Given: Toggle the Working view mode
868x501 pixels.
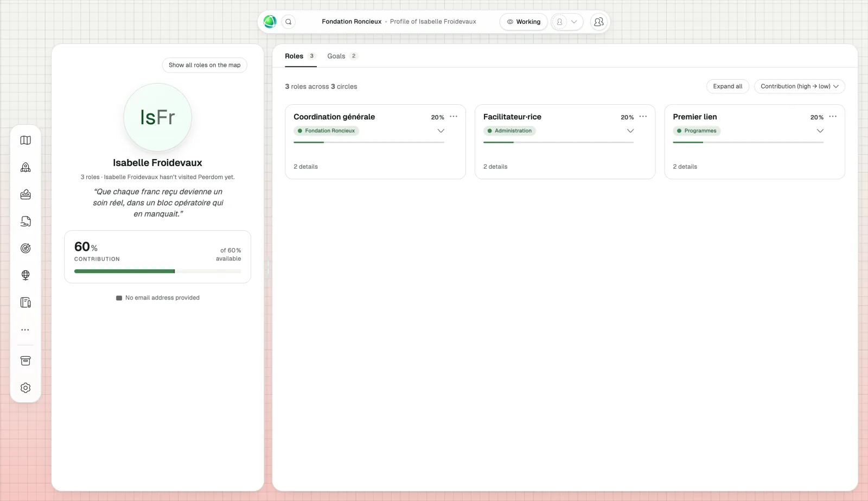Looking at the screenshot, I should 524,22.
